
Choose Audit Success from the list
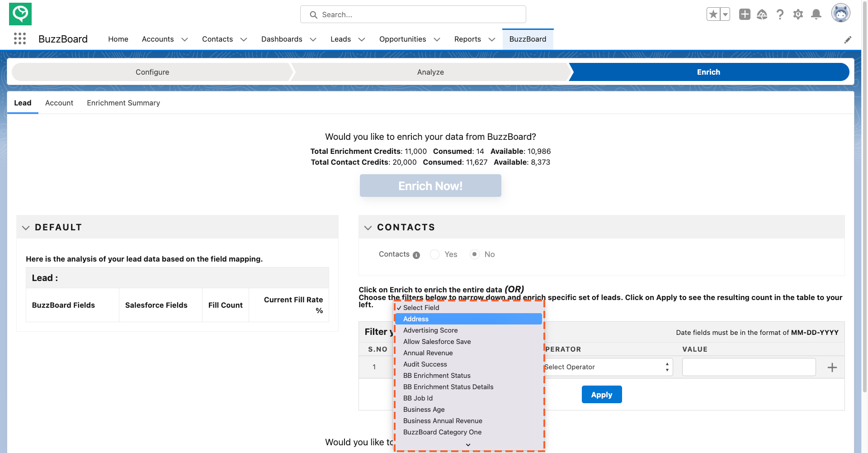click(x=468, y=364)
